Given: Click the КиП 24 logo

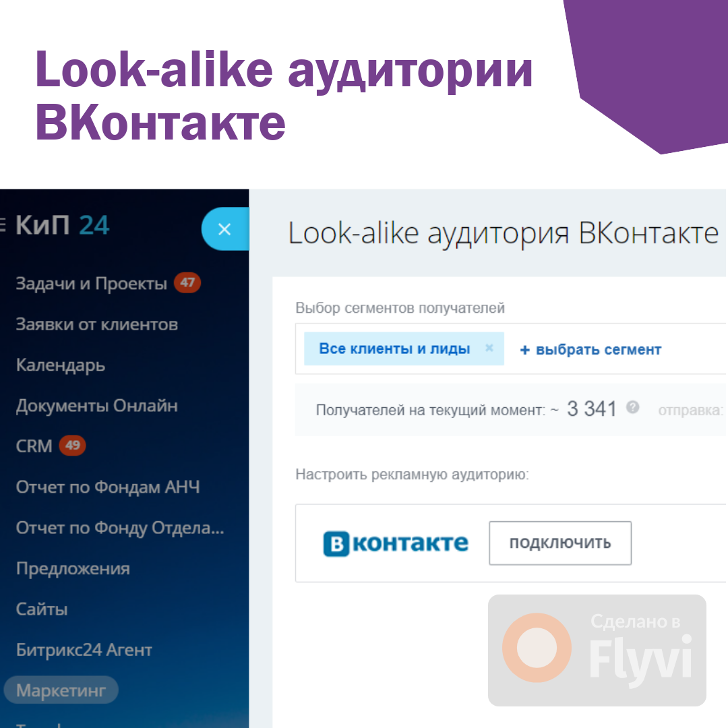Looking at the screenshot, I should pyautogui.click(x=62, y=225).
